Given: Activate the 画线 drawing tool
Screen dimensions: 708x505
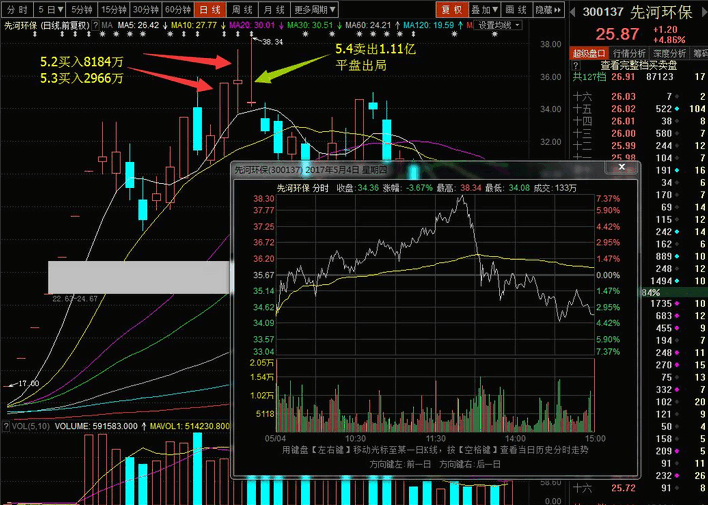Looking at the screenshot, I should [517, 9].
